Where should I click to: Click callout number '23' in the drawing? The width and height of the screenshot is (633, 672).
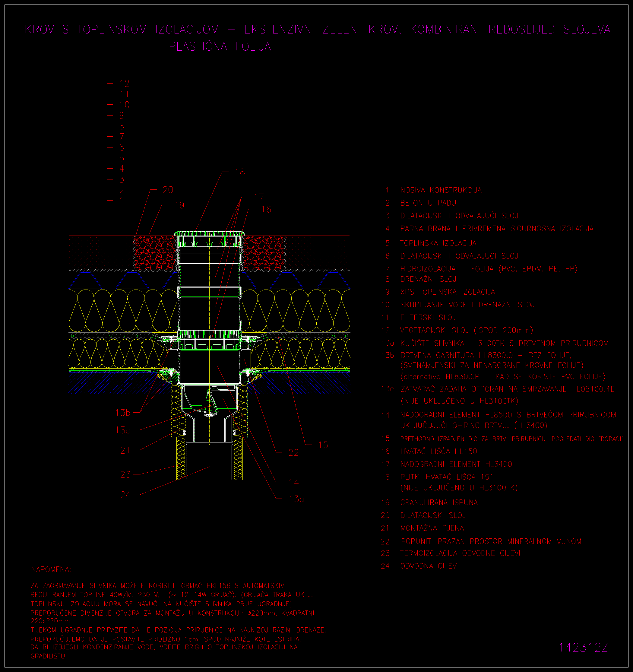(125, 474)
